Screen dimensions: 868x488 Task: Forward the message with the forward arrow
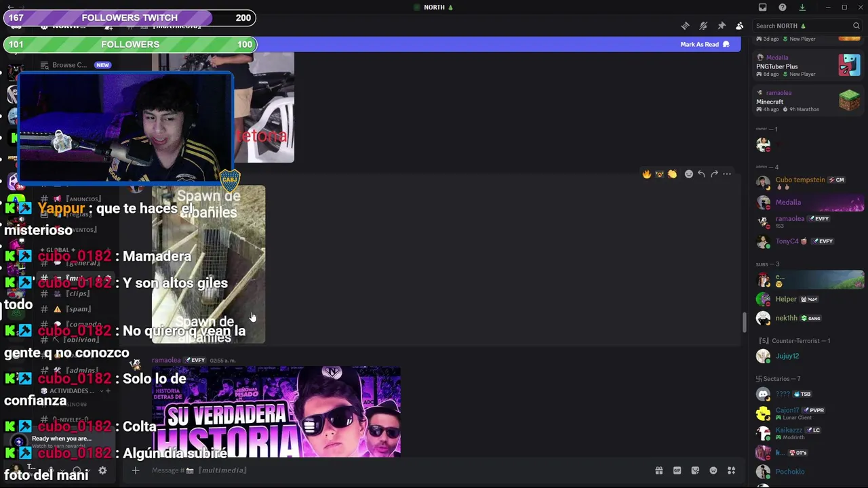pyautogui.click(x=714, y=174)
